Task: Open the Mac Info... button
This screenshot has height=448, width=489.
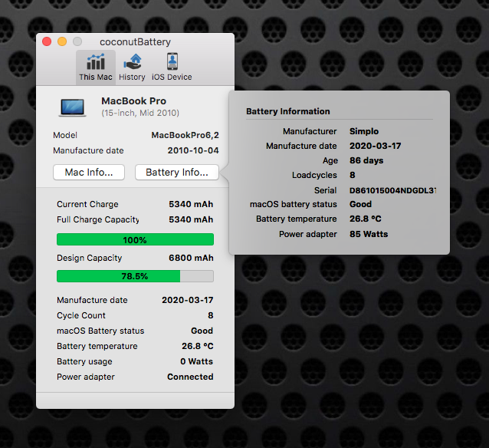Action: click(x=89, y=173)
